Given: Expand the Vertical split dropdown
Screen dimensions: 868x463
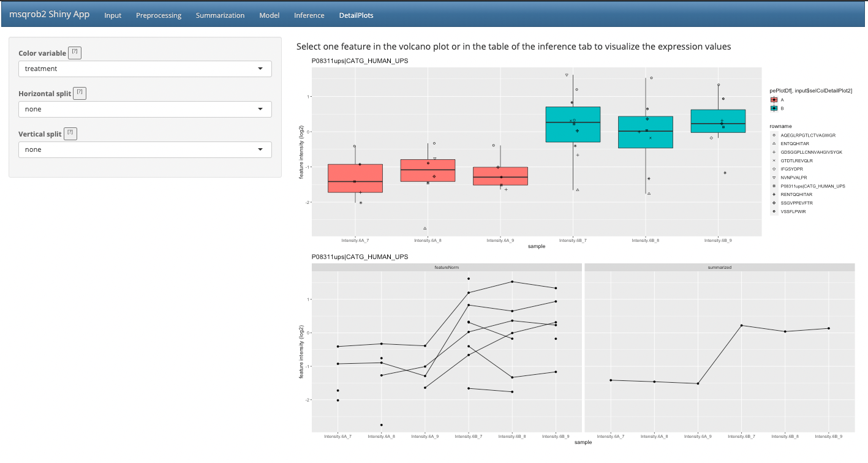Looking at the screenshot, I should tap(145, 149).
